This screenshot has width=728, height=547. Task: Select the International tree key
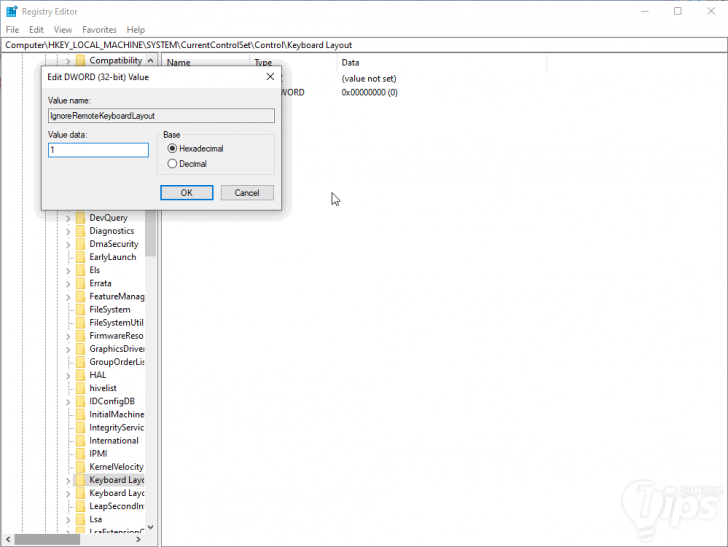(x=114, y=440)
